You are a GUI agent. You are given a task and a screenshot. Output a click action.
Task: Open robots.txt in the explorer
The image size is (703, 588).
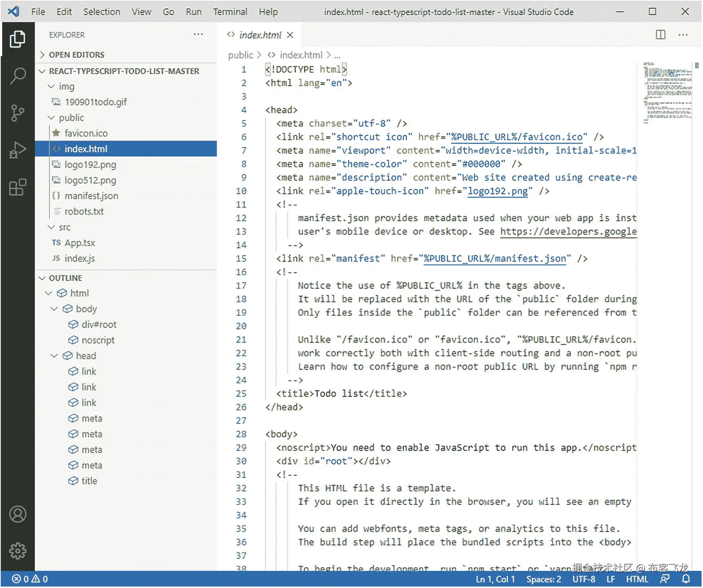click(126, 211)
